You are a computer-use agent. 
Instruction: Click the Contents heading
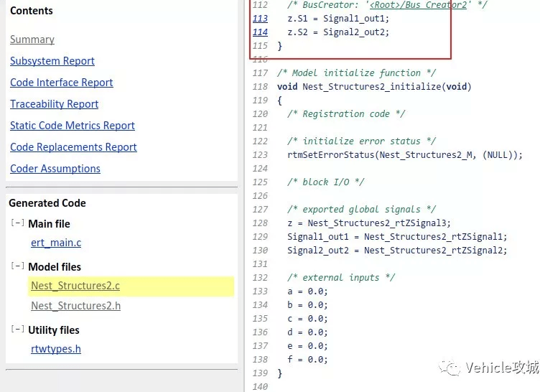[x=32, y=11]
